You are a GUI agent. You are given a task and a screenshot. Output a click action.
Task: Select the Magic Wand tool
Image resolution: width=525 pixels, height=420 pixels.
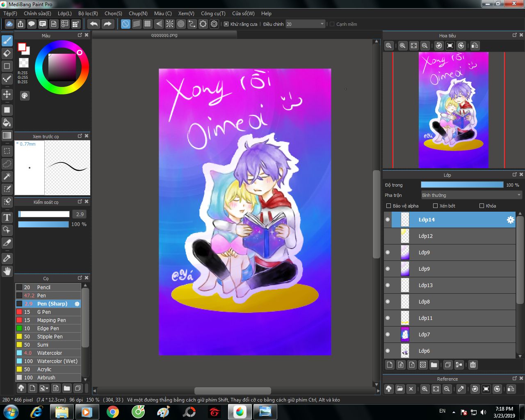click(7, 176)
